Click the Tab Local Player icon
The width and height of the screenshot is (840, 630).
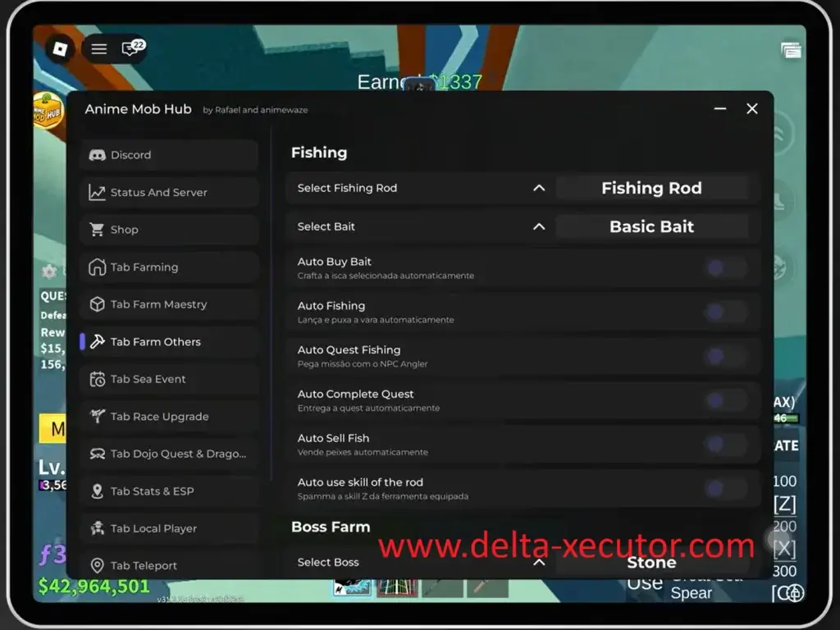(x=97, y=528)
